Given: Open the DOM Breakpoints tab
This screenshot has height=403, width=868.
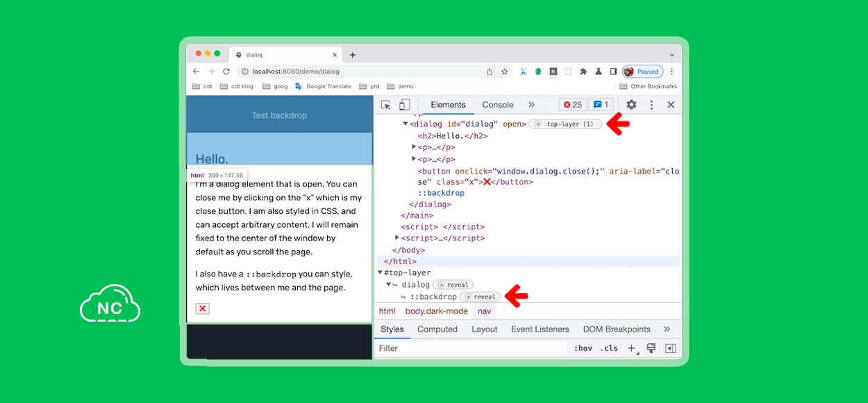Looking at the screenshot, I should [x=617, y=329].
